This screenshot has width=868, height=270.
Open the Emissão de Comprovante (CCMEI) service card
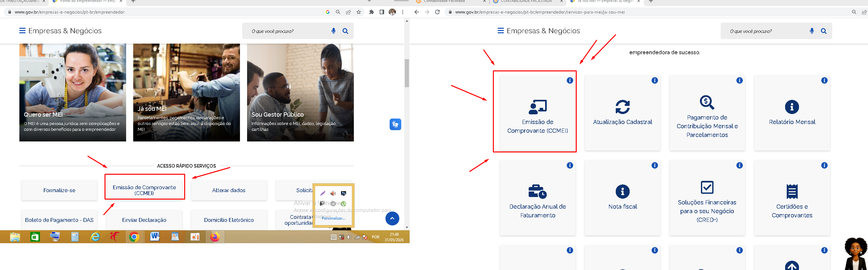click(x=537, y=112)
